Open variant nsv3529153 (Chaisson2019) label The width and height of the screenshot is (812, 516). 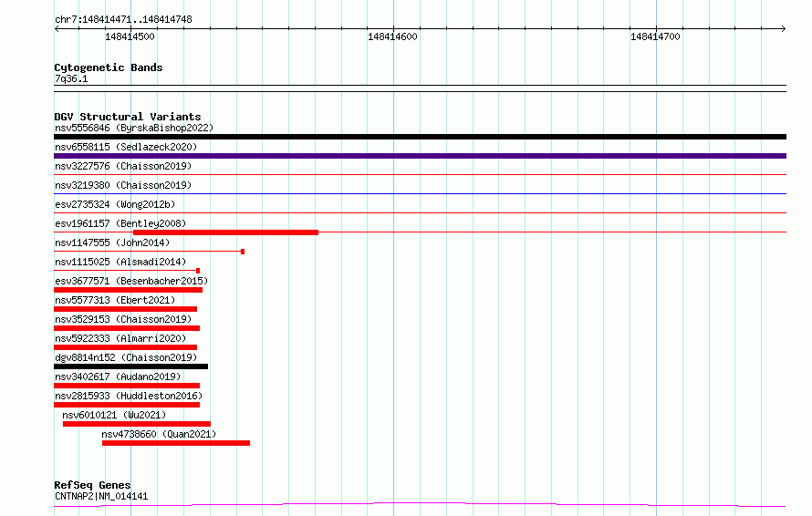tap(123, 319)
